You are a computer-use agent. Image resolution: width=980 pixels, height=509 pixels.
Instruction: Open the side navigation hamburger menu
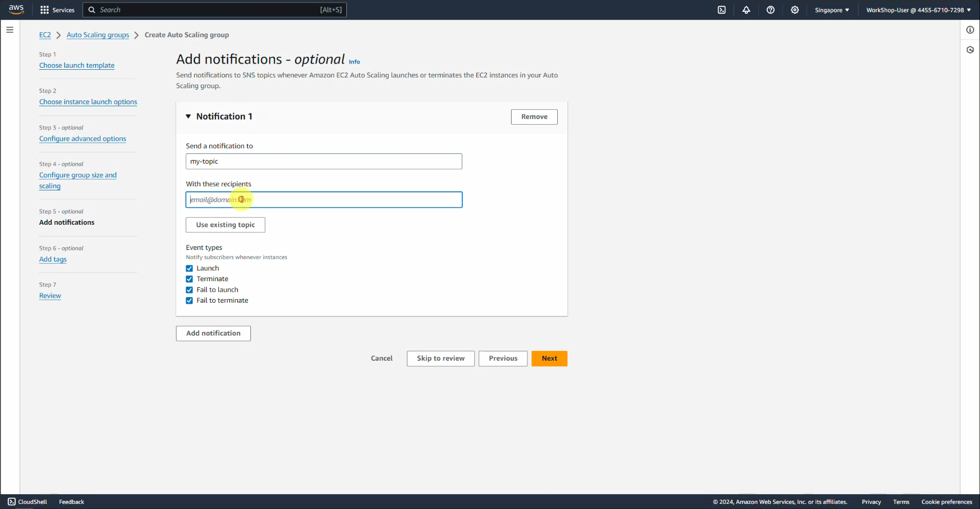(x=10, y=30)
